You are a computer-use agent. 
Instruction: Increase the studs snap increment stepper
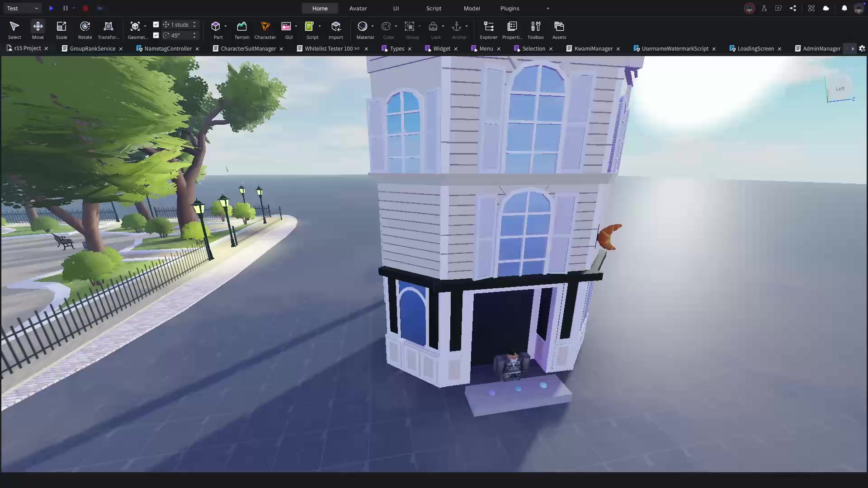[x=194, y=23]
